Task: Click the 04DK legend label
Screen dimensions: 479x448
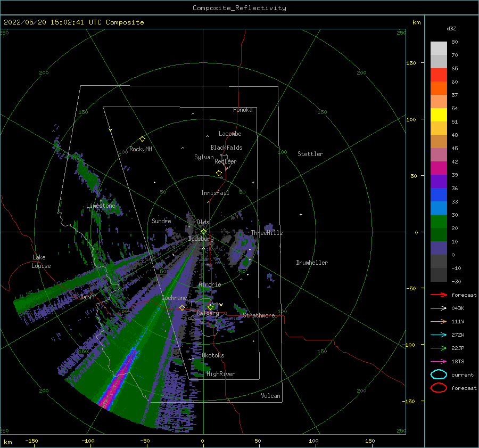Action: [458, 308]
